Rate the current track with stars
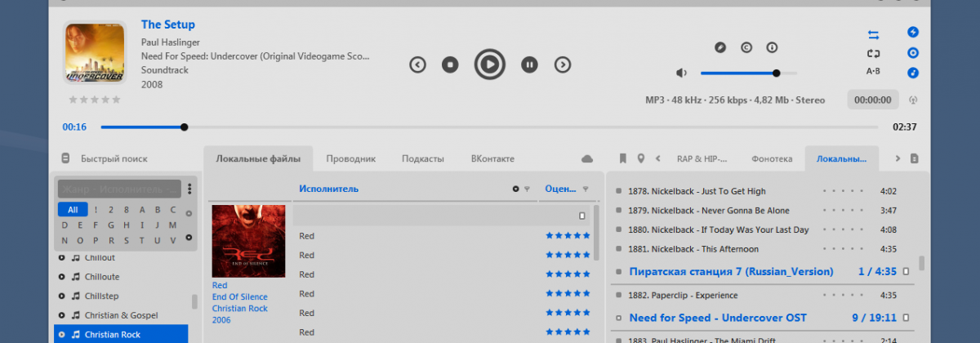The width and height of the screenshot is (980, 343). (95, 100)
